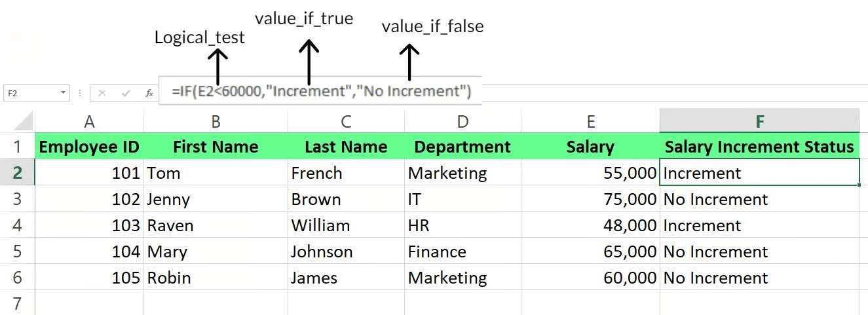Select column E header
The width and height of the screenshot is (868, 315).
[590, 121]
